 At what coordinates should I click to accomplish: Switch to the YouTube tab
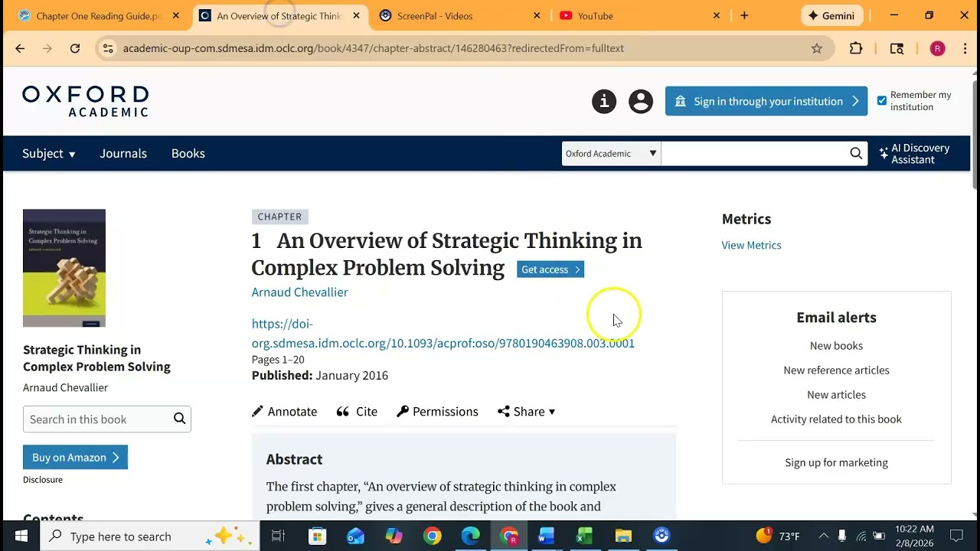[639, 15]
